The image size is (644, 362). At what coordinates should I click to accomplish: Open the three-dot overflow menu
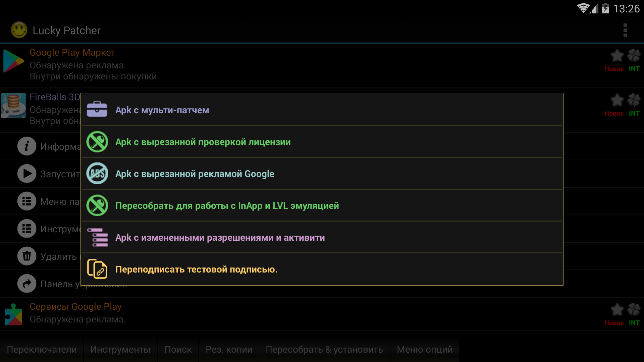pos(625,30)
